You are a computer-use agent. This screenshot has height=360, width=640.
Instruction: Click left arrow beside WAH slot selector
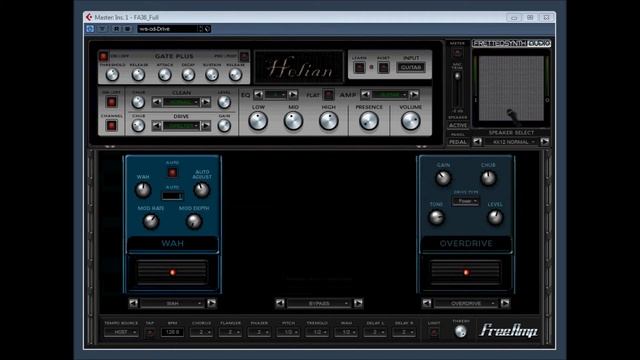coord(133,303)
